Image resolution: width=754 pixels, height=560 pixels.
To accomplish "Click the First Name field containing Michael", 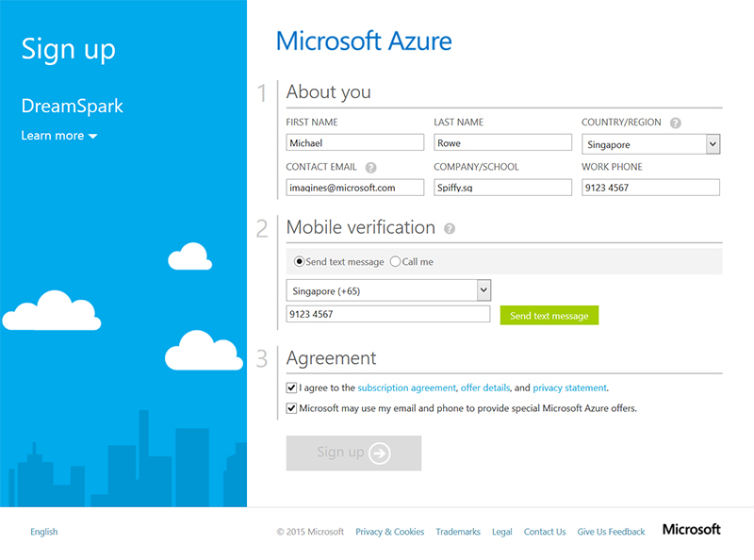I will pos(355,143).
